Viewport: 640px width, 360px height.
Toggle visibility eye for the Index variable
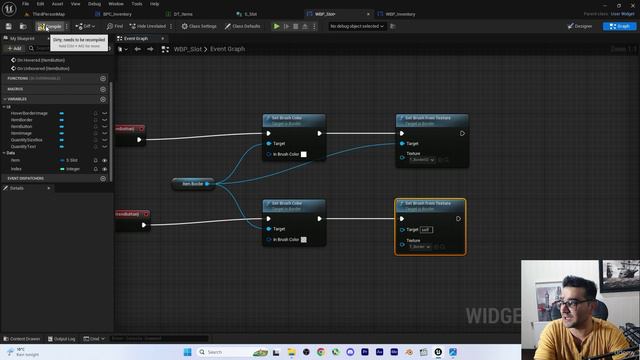104,169
